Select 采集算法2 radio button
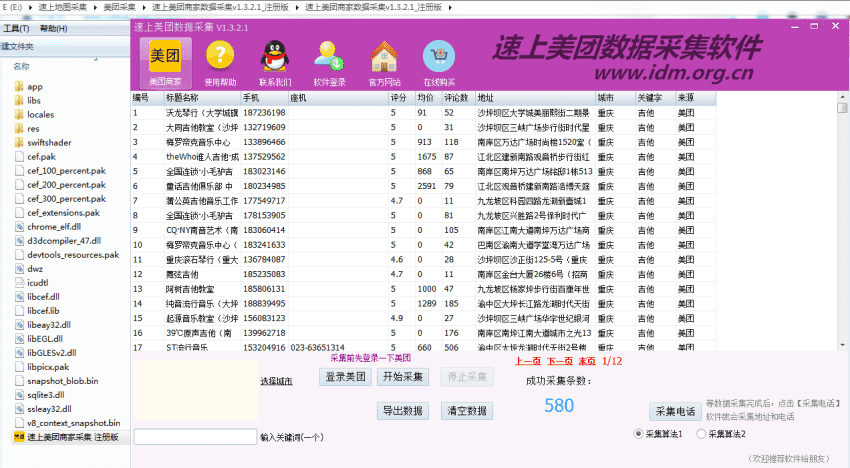The width and height of the screenshot is (850, 468). pyautogui.click(x=701, y=434)
